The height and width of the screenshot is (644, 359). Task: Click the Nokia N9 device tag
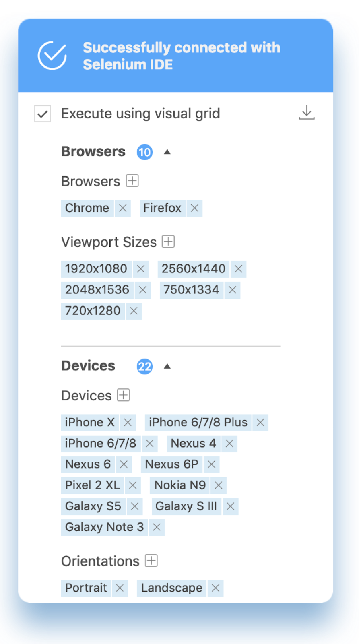[180, 485]
